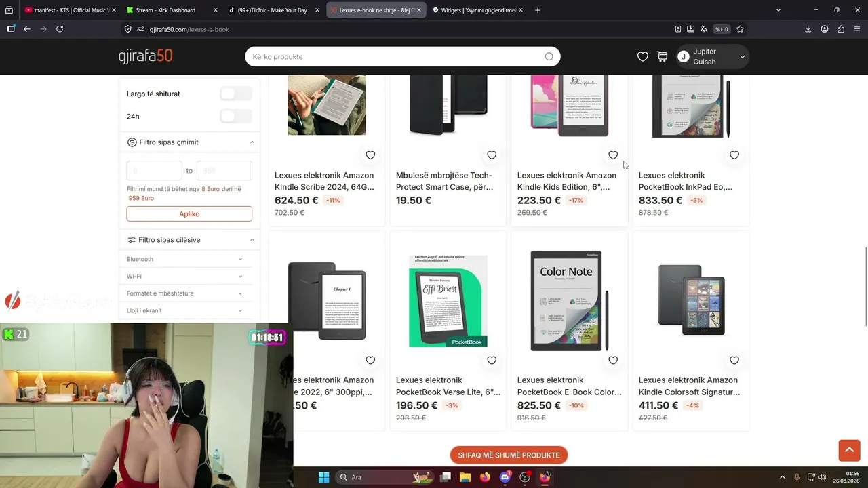
Task: Enable the 24h delivery filter switch
Action: click(236, 117)
